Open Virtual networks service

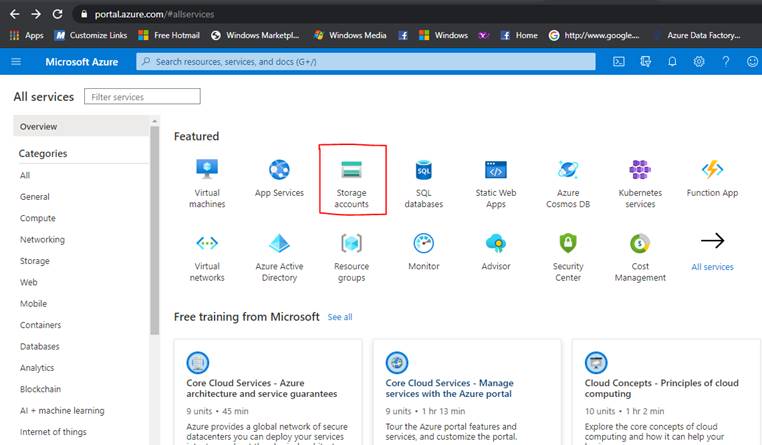coord(207,257)
